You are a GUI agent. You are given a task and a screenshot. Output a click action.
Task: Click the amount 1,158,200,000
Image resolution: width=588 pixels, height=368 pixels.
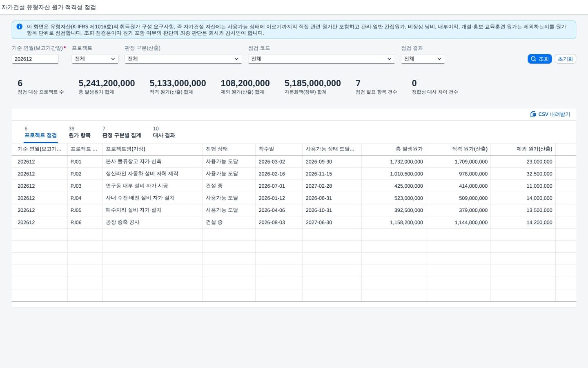pyautogui.click(x=406, y=222)
